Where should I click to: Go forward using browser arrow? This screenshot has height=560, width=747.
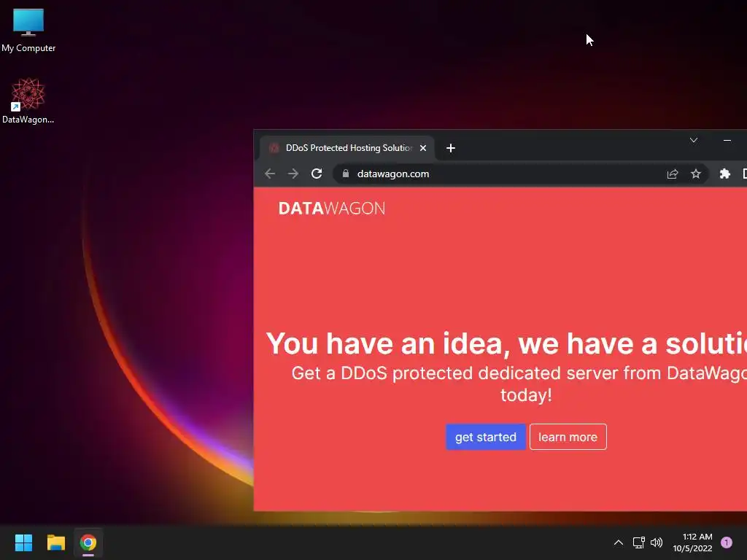point(293,174)
